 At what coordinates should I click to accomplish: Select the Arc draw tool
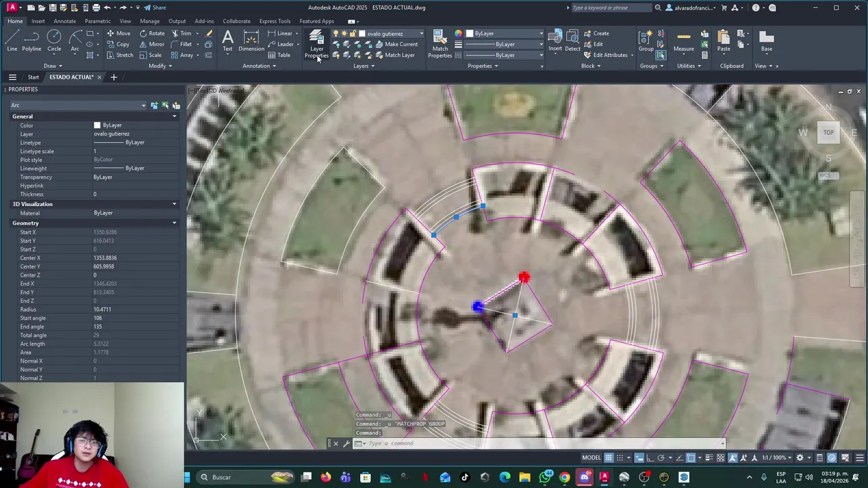coord(75,41)
